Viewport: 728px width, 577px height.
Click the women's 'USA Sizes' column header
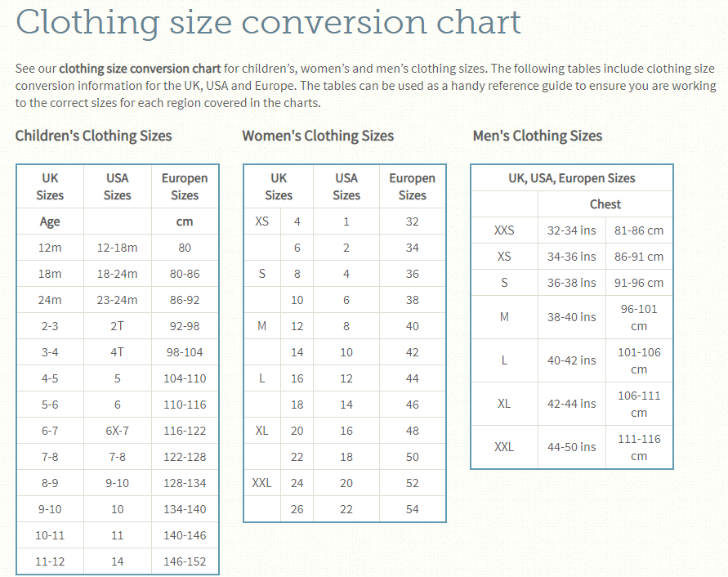pos(346,187)
